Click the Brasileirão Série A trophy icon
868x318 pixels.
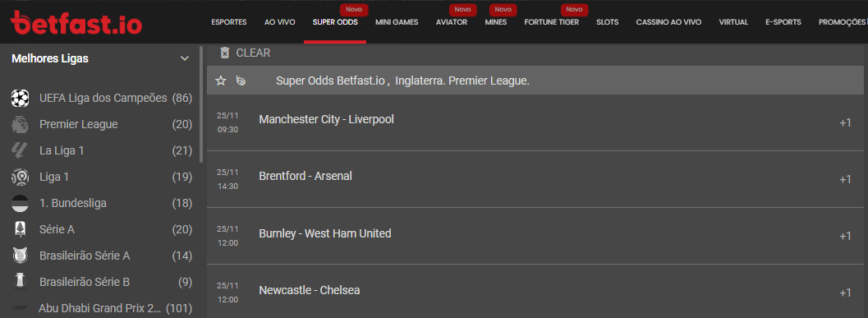tap(20, 256)
